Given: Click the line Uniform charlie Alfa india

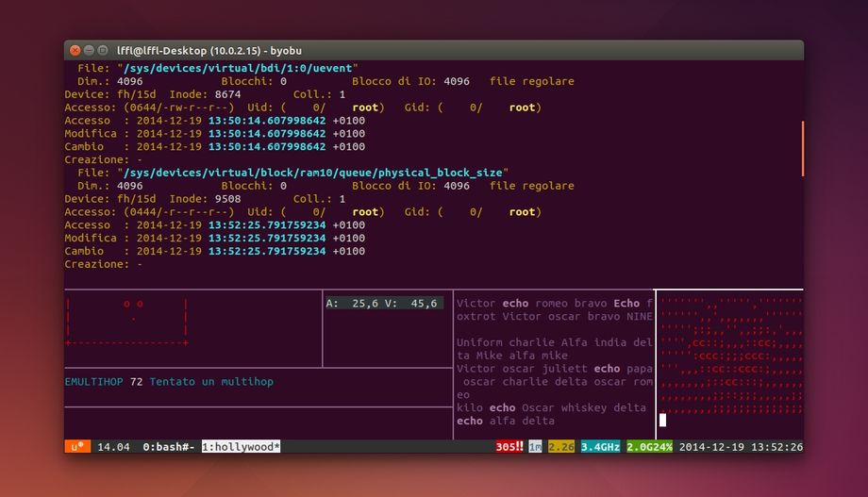Looking at the screenshot, I should (554, 342).
